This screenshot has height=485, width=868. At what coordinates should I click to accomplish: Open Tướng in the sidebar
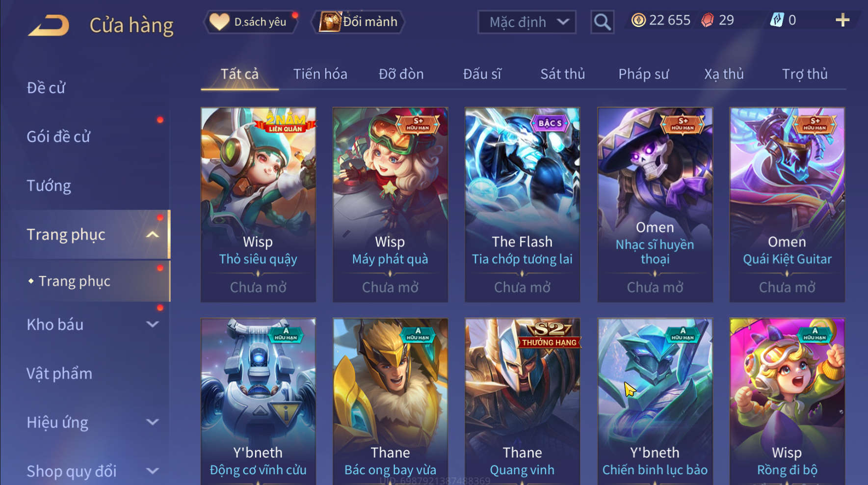coord(49,186)
